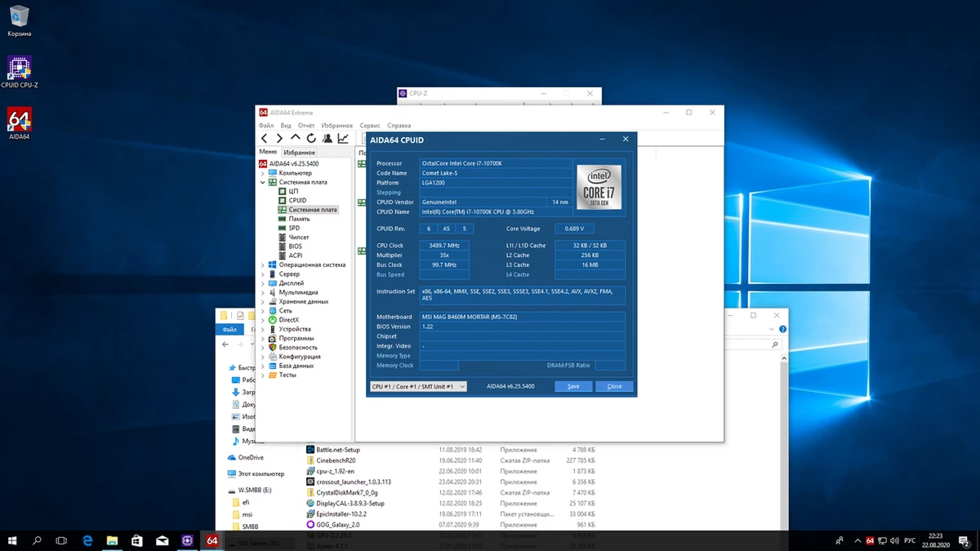Open Task View on the taskbar
The width and height of the screenshot is (980, 551).
click(62, 540)
